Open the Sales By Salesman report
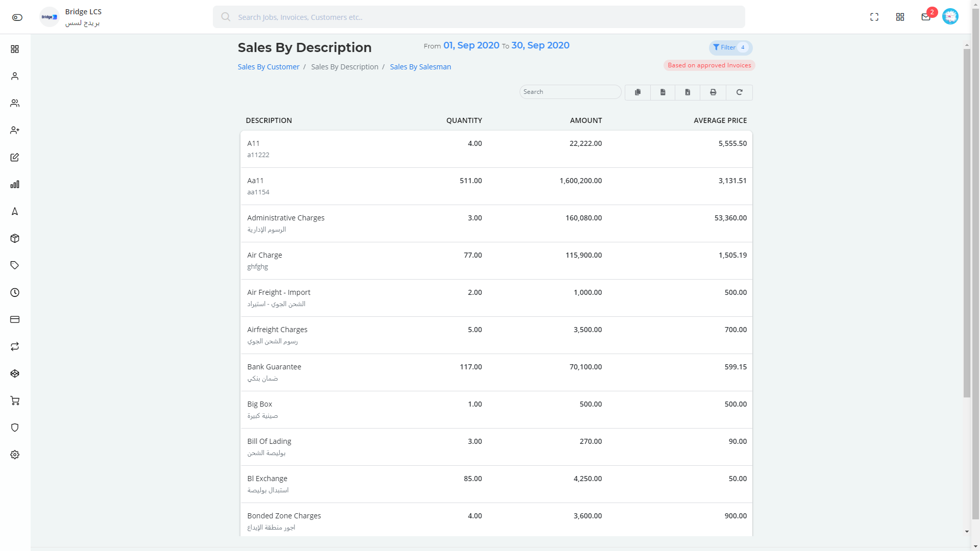This screenshot has width=980, height=551. point(420,67)
